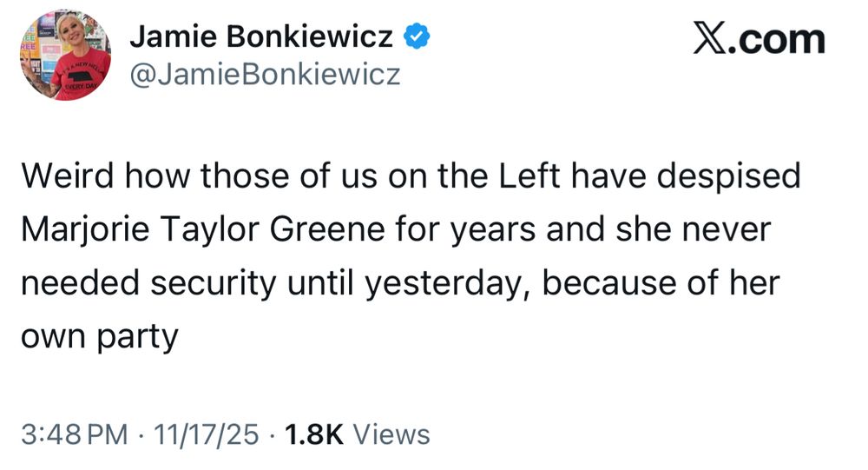Click the 3:48 PM timestamp
Screen dimensions: 868x470
tap(73, 433)
